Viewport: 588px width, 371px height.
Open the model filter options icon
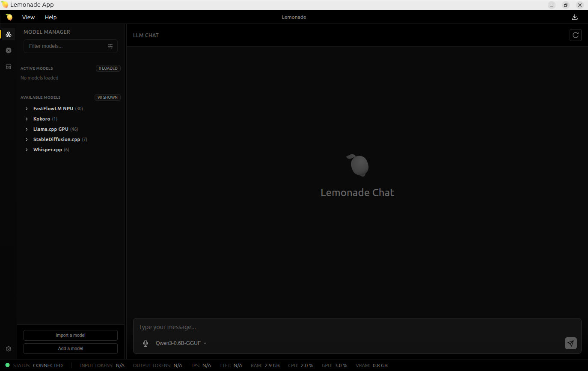point(110,46)
